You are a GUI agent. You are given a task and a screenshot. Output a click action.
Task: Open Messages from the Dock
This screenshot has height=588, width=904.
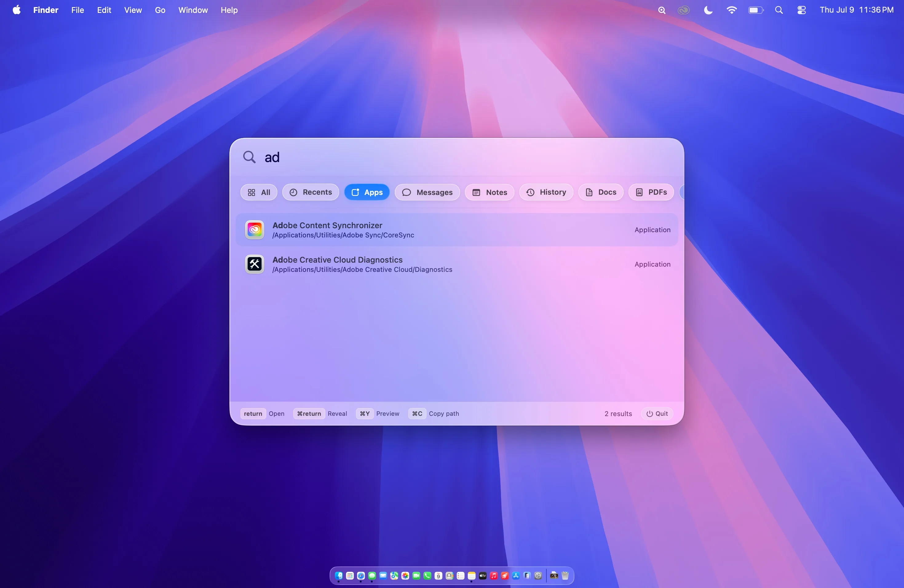click(372, 575)
